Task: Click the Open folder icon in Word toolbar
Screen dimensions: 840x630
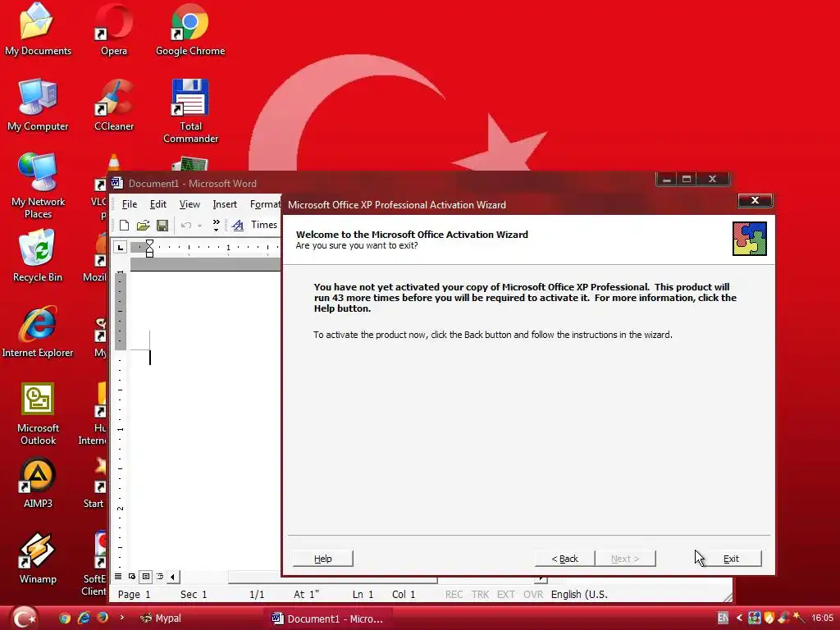Action: (x=143, y=226)
